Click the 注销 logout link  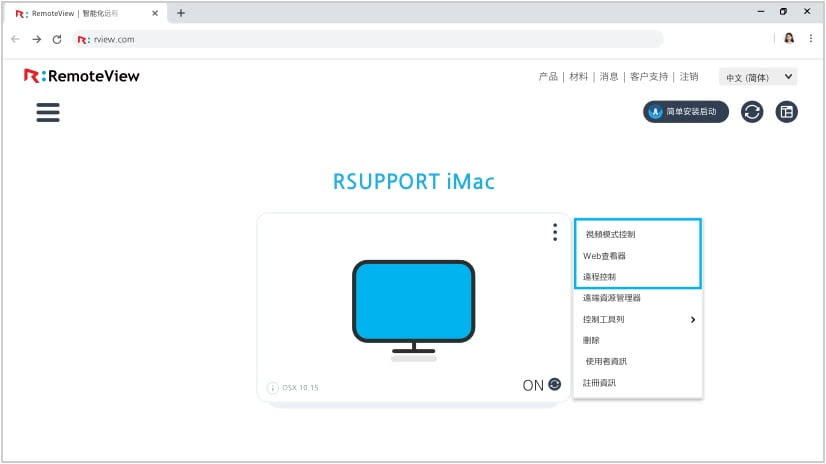(689, 77)
